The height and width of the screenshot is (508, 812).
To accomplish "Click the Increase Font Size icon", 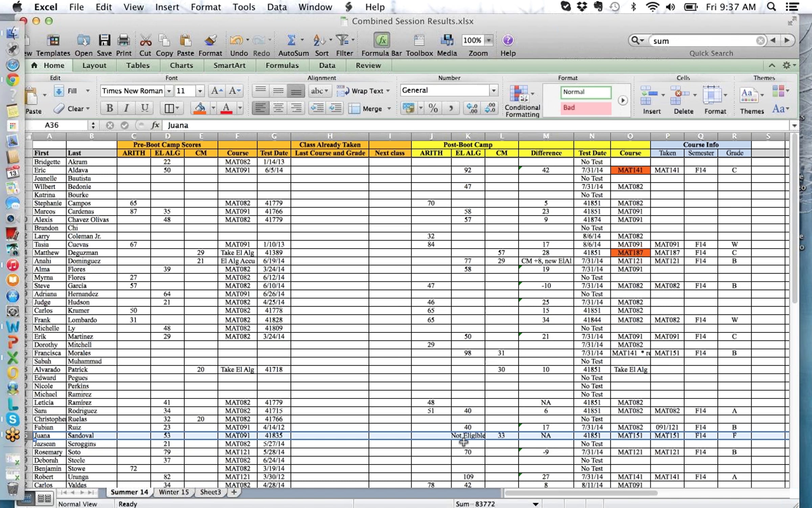I will pyautogui.click(x=216, y=91).
